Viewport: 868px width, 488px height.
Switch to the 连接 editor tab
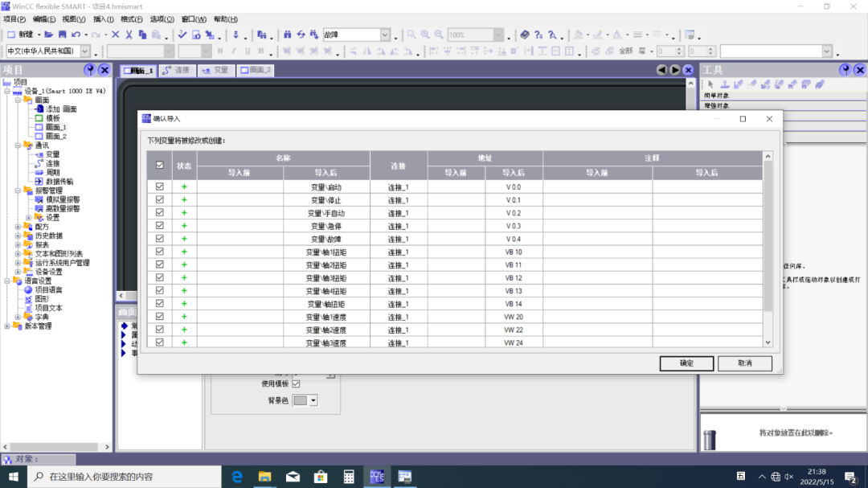177,71
